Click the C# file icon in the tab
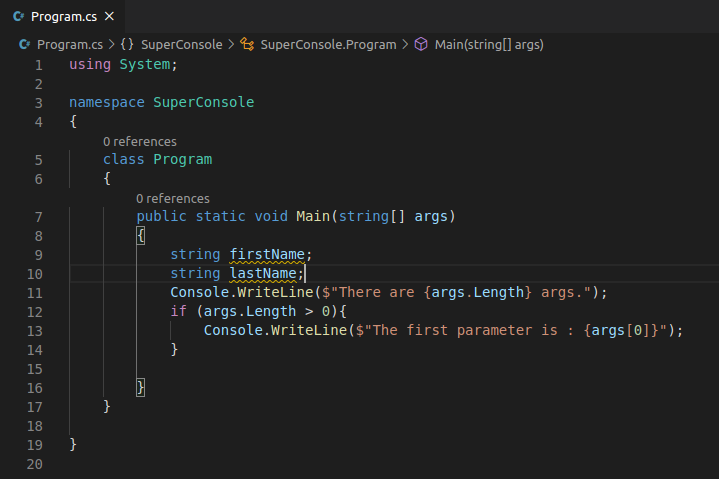Image resolution: width=719 pixels, height=479 pixels. 18,17
